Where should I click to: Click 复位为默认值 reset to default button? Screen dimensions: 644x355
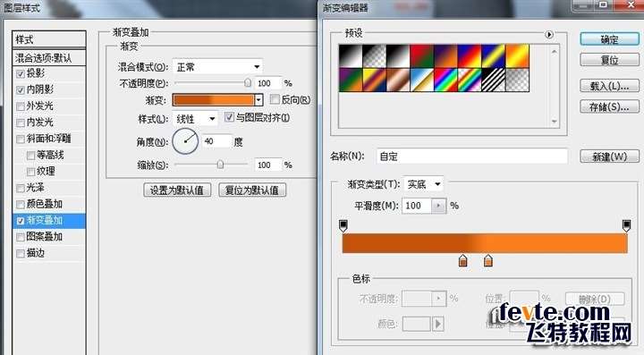pos(252,190)
